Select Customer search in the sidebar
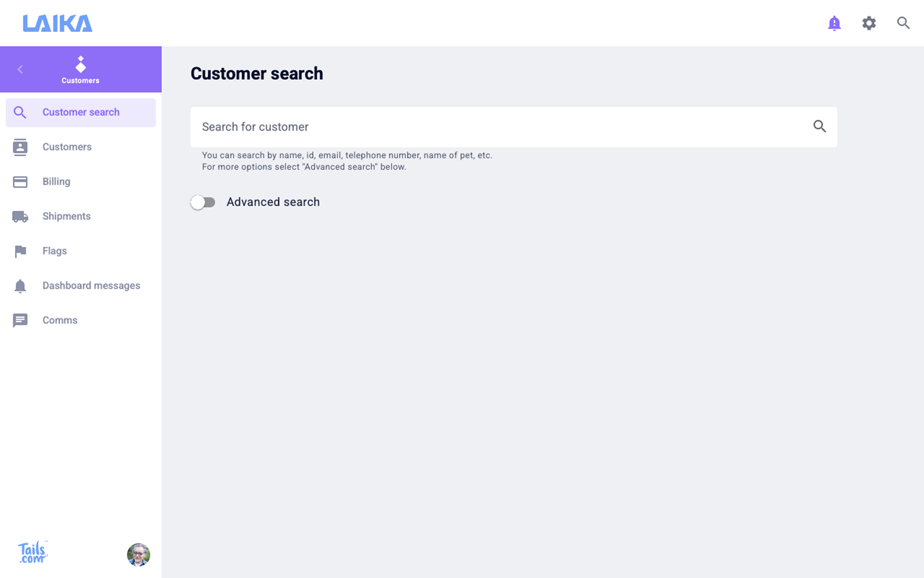This screenshot has width=924, height=578. [x=81, y=112]
